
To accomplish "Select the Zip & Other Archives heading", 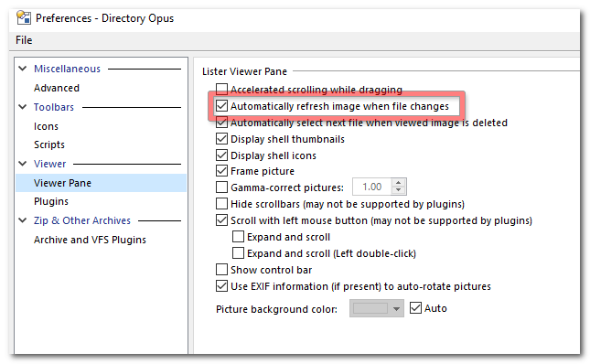I will pos(82,220).
